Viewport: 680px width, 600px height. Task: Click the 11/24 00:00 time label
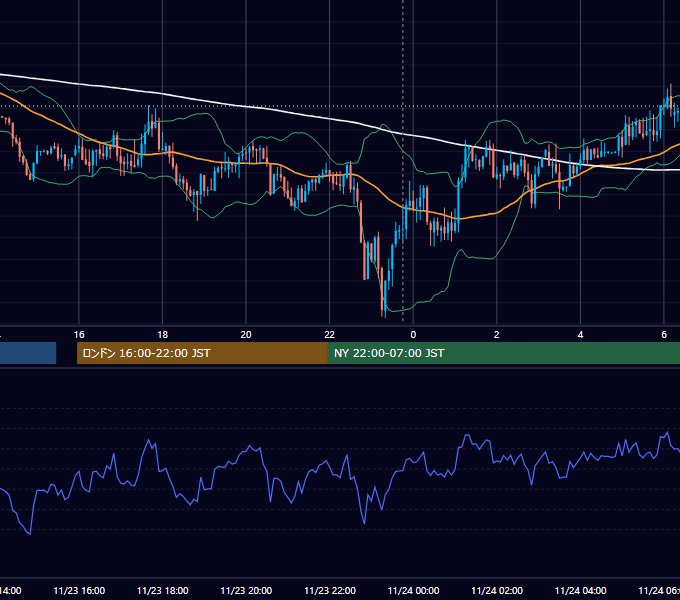pos(413,590)
